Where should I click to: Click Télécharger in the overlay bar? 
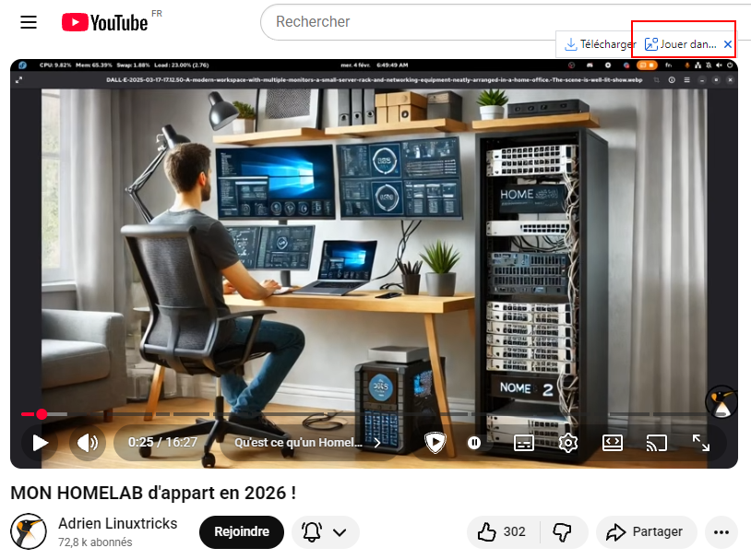click(x=601, y=44)
